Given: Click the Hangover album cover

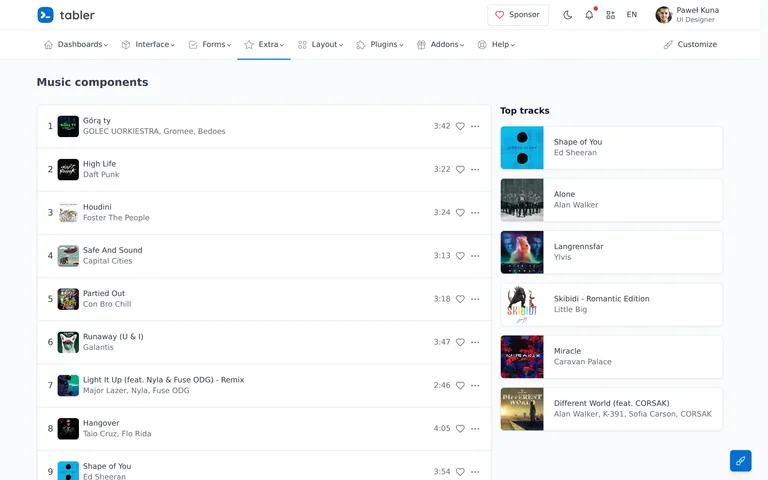Looking at the screenshot, I should coord(68,429).
